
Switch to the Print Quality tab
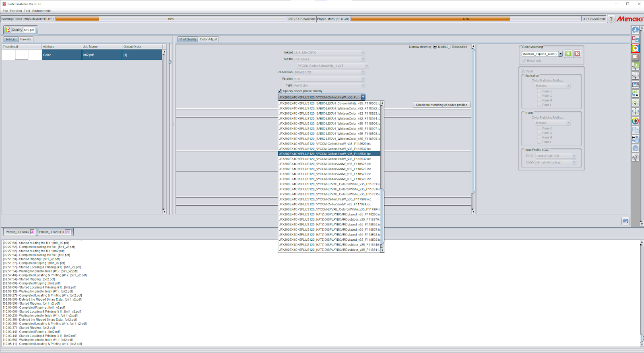click(188, 39)
